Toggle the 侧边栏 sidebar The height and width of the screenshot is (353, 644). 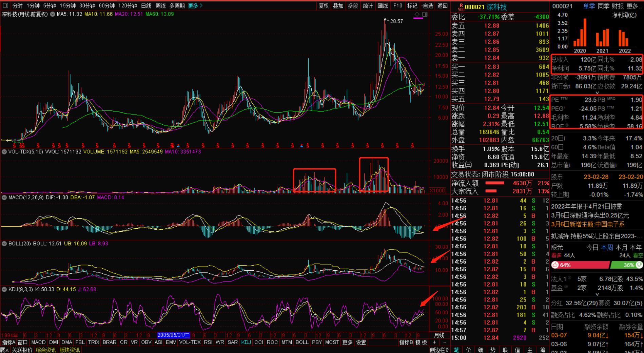click(439, 350)
